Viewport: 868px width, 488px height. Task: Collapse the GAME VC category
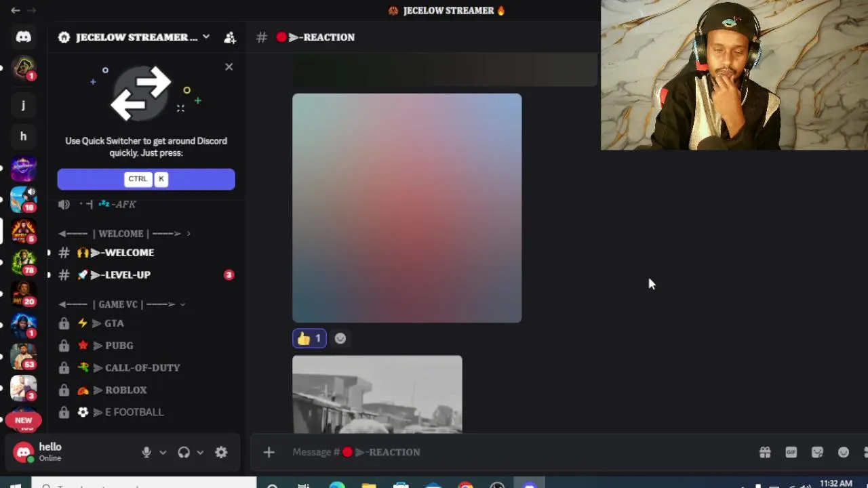[x=121, y=304]
